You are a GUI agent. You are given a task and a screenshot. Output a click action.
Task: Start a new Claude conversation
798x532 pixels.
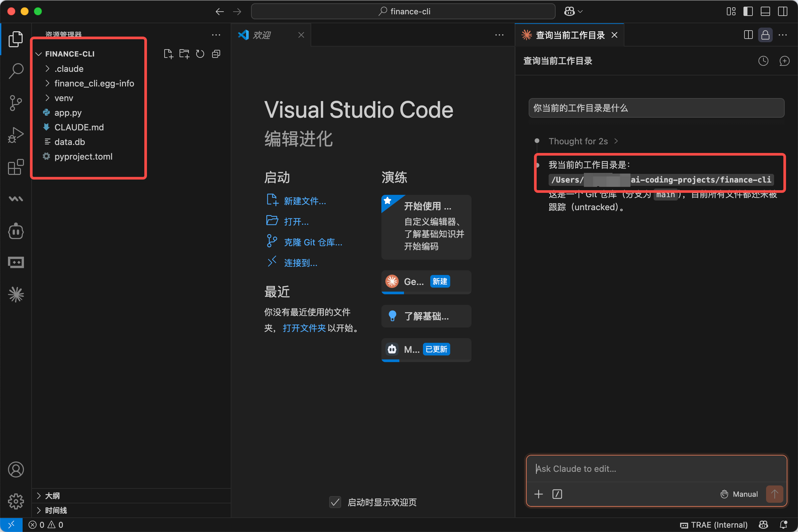point(784,61)
